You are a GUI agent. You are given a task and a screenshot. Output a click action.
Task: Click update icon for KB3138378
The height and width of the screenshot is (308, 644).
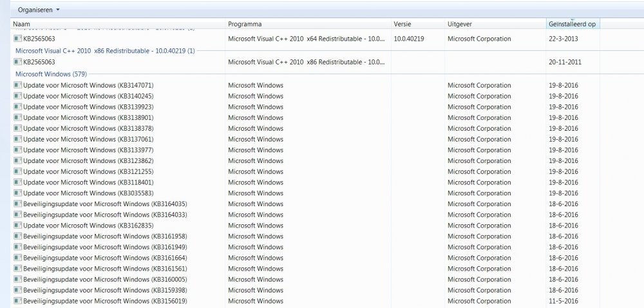pyautogui.click(x=17, y=128)
